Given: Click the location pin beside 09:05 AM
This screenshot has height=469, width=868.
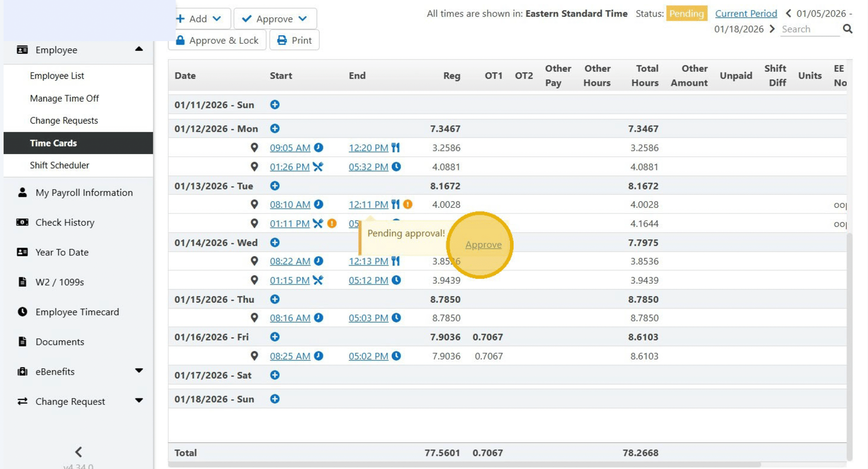Looking at the screenshot, I should [x=254, y=148].
